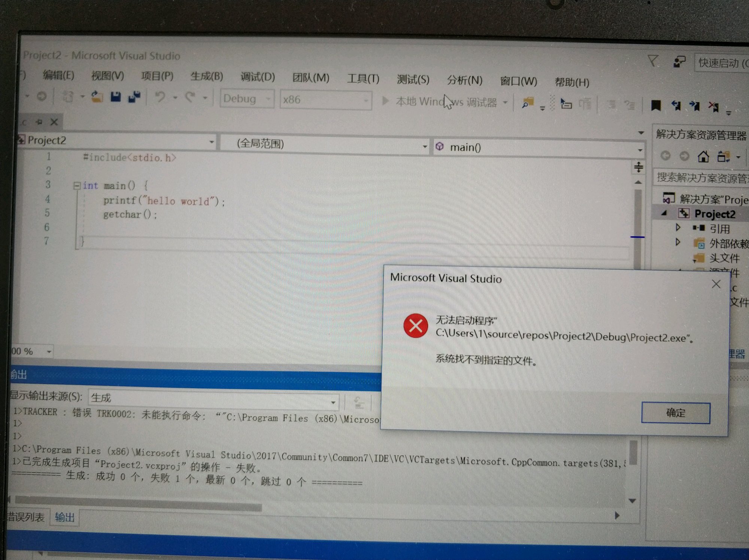Click the Open File folder icon
The image size is (749, 560).
click(97, 97)
